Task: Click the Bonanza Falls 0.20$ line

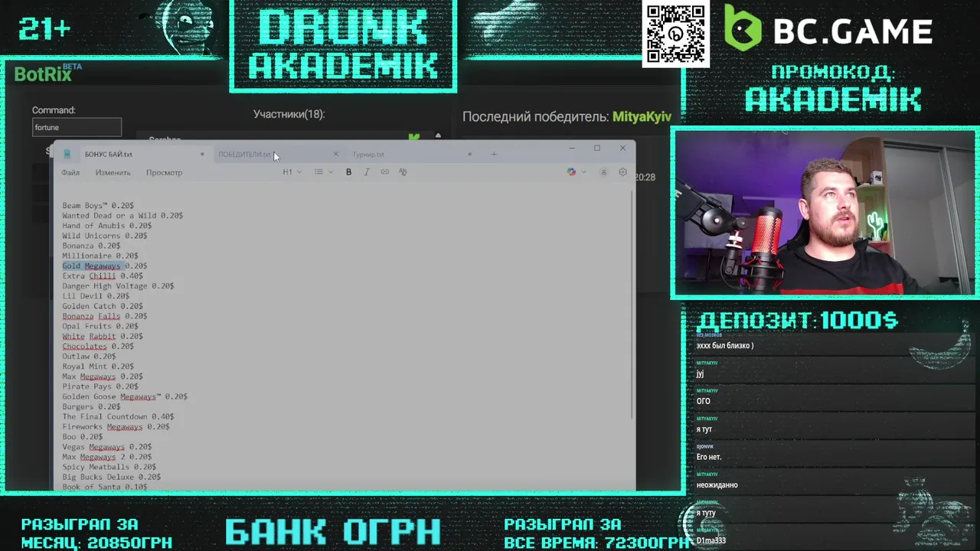Action: pos(104,316)
